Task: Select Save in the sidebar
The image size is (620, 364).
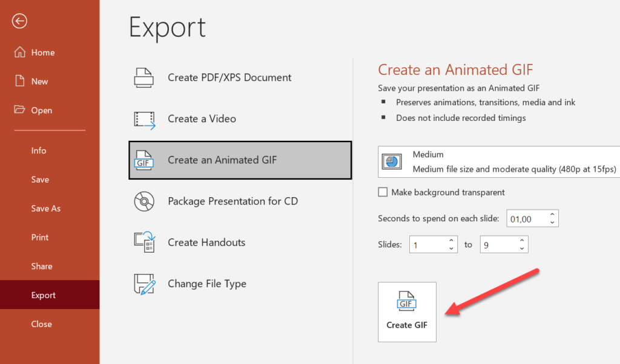Action: [50, 179]
